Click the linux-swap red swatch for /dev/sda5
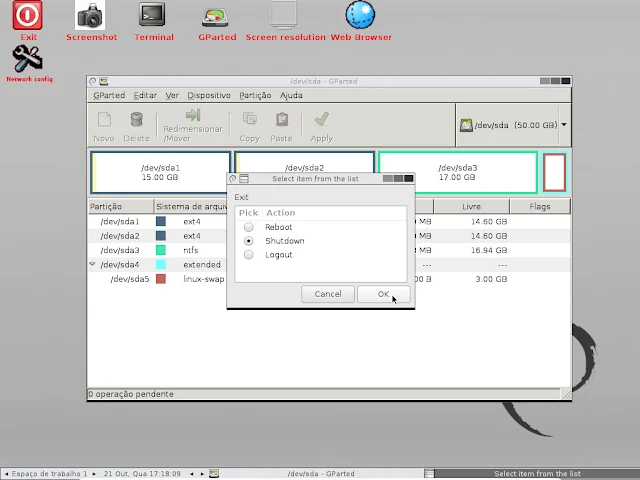This screenshot has width=640, height=480. (161, 279)
